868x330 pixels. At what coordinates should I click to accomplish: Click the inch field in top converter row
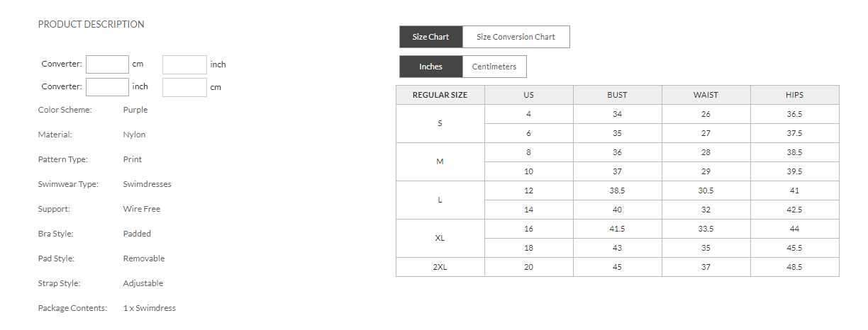pos(184,64)
